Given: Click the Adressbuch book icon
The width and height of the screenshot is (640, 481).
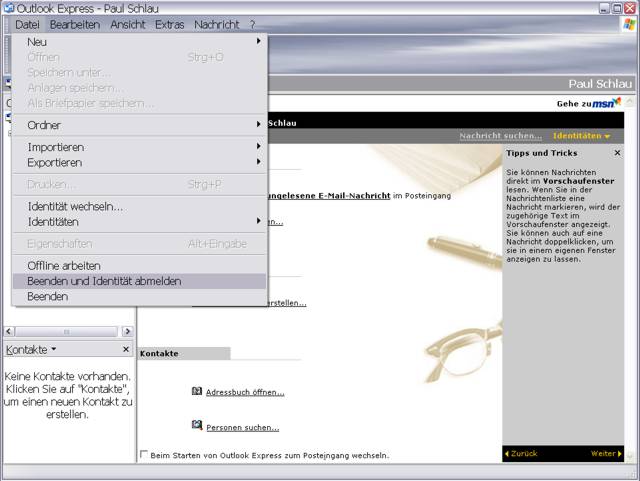Looking at the screenshot, I should pos(197,391).
